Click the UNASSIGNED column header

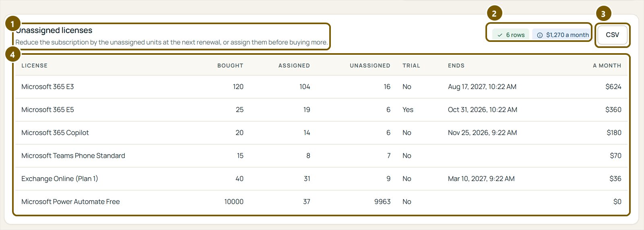370,66
